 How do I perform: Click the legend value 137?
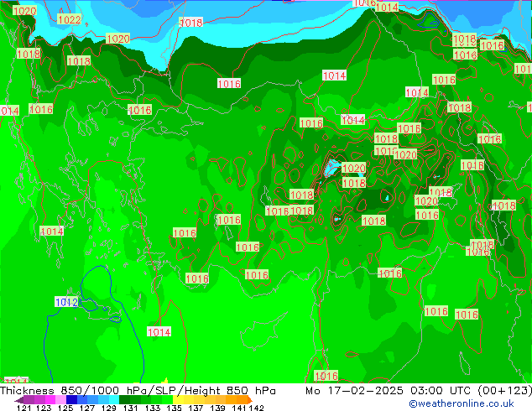click(x=196, y=408)
